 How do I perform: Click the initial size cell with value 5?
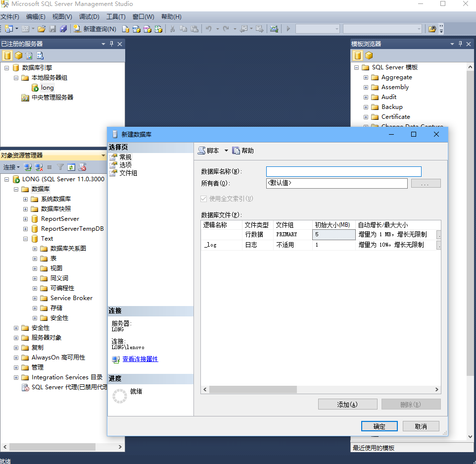[333, 235]
